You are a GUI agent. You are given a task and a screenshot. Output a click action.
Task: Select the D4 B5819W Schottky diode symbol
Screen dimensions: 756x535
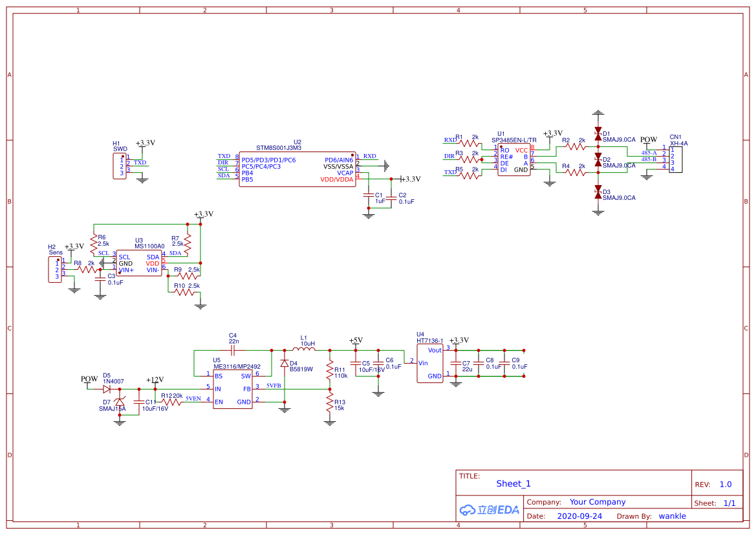click(x=285, y=364)
